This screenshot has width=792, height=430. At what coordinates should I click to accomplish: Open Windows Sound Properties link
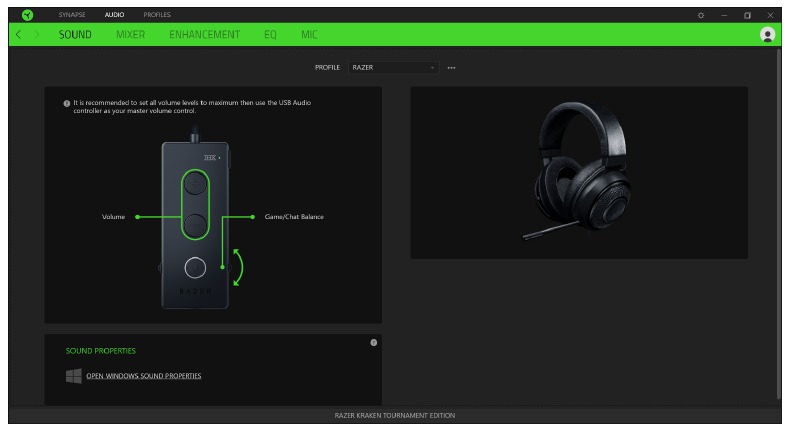[x=143, y=376]
